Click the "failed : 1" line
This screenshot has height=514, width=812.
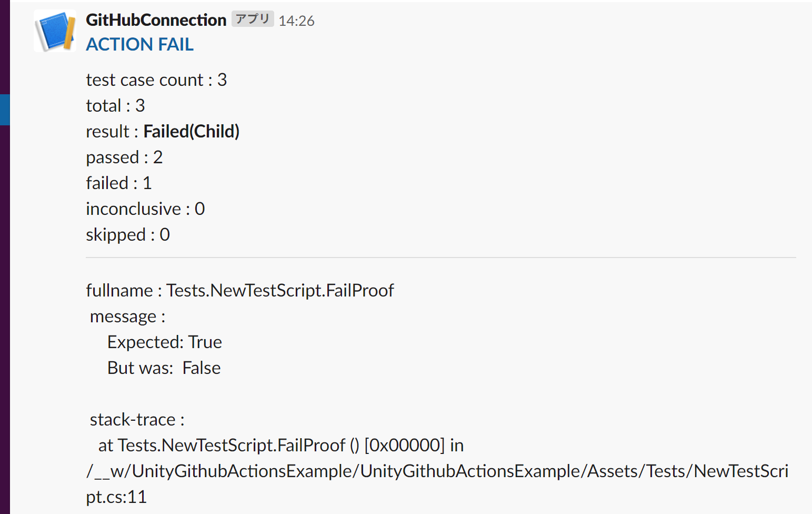(x=118, y=183)
